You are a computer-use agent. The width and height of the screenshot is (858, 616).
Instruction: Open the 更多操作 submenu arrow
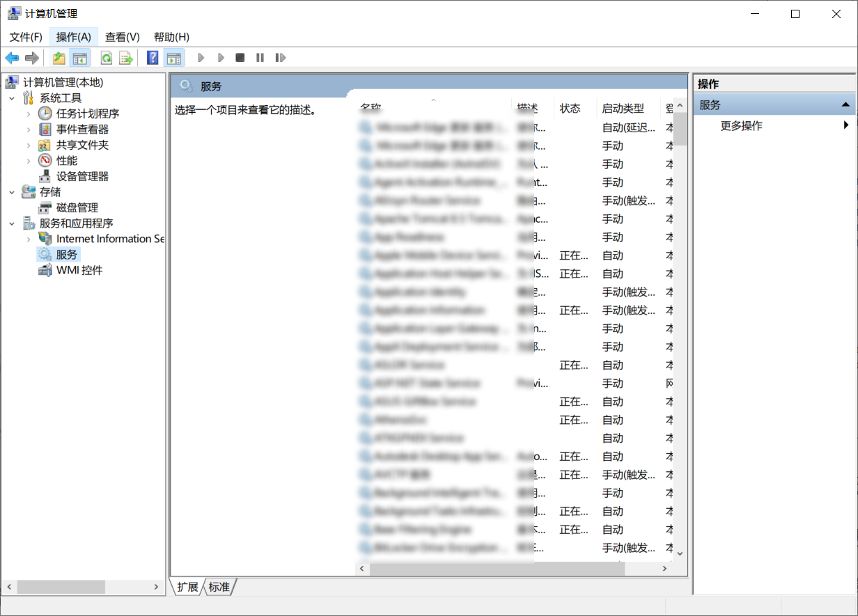click(846, 126)
